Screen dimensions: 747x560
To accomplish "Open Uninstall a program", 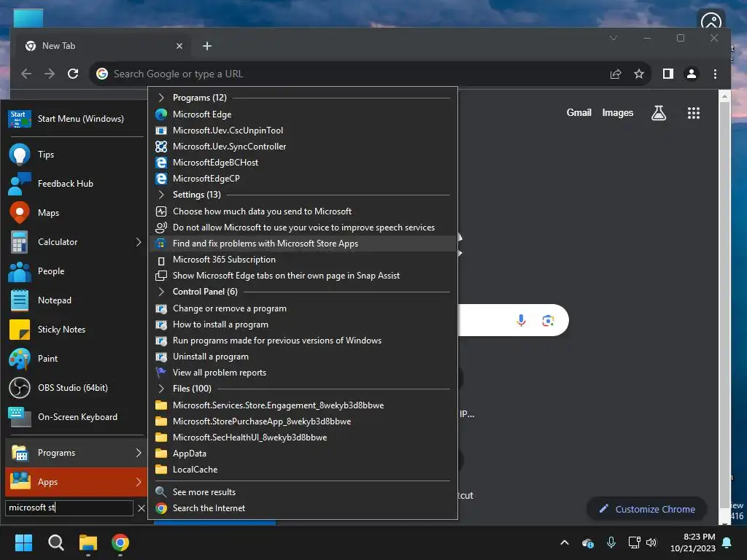I will pyautogui.click(x=303, y=357).
